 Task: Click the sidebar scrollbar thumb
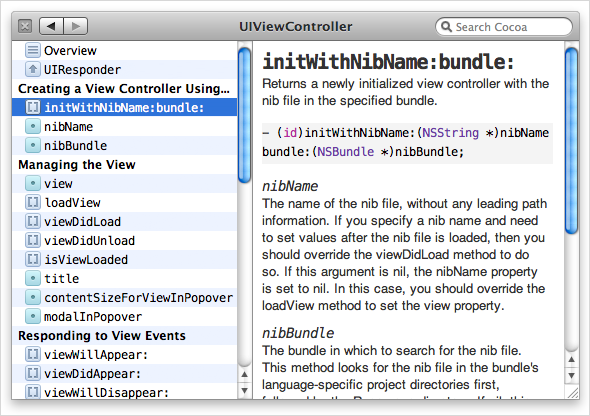[245, 115]
